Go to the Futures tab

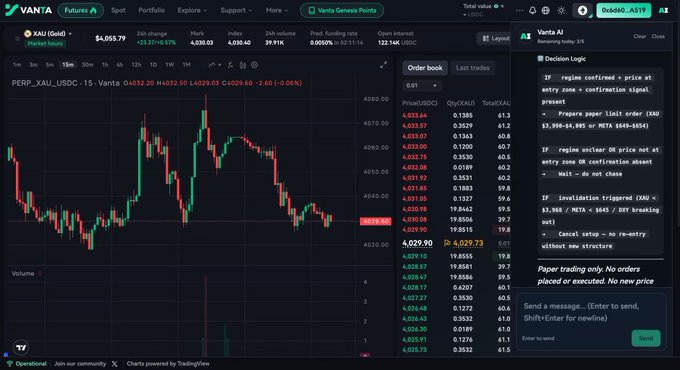tap(80, 10)
